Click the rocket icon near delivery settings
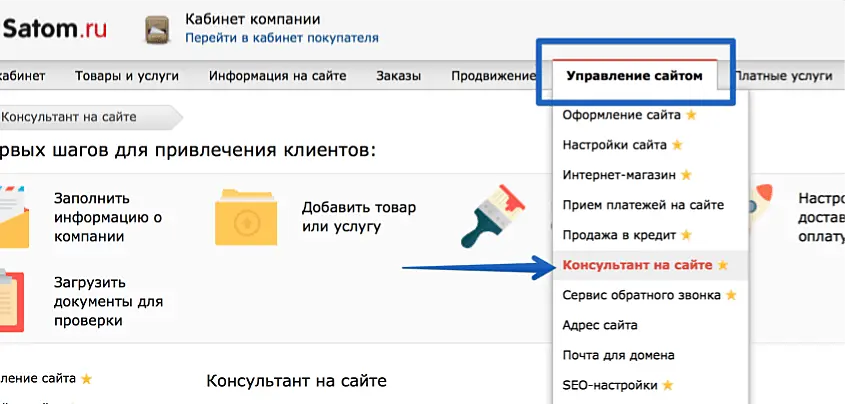This screenshot has width=845, height=404. pos(761,204)
